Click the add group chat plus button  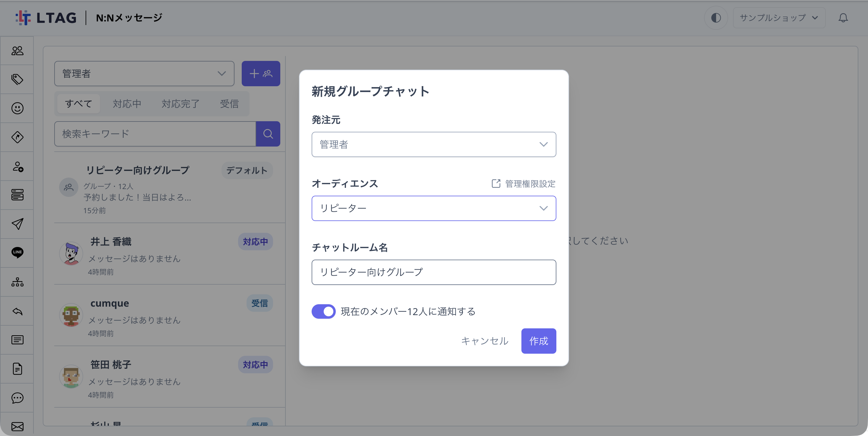point(261,74)
